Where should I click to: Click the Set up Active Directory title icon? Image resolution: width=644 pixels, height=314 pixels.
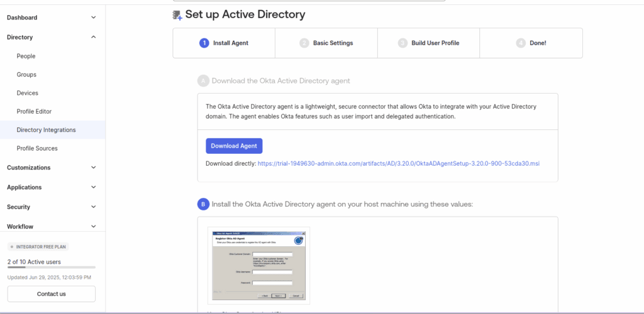[x=177, y=15]
